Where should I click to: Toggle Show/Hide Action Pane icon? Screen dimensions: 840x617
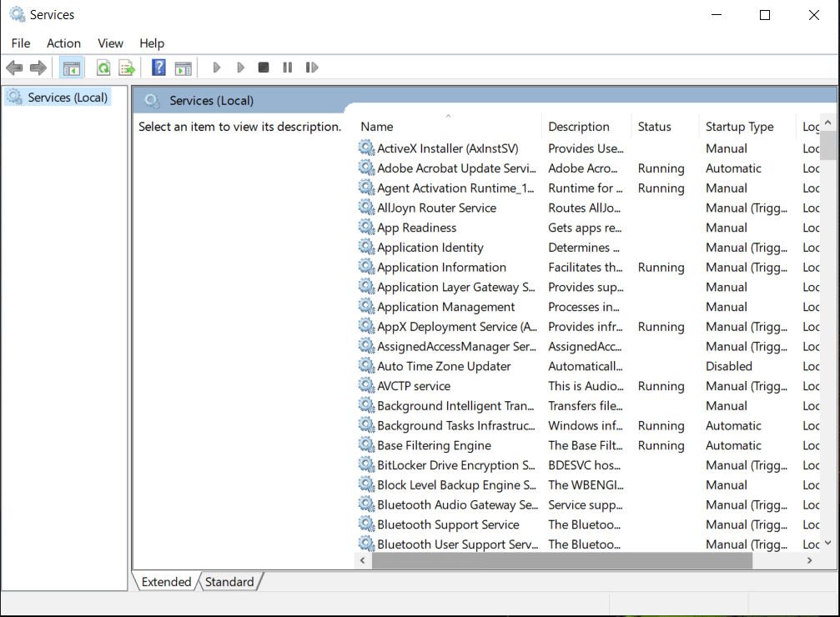point(184,68)
